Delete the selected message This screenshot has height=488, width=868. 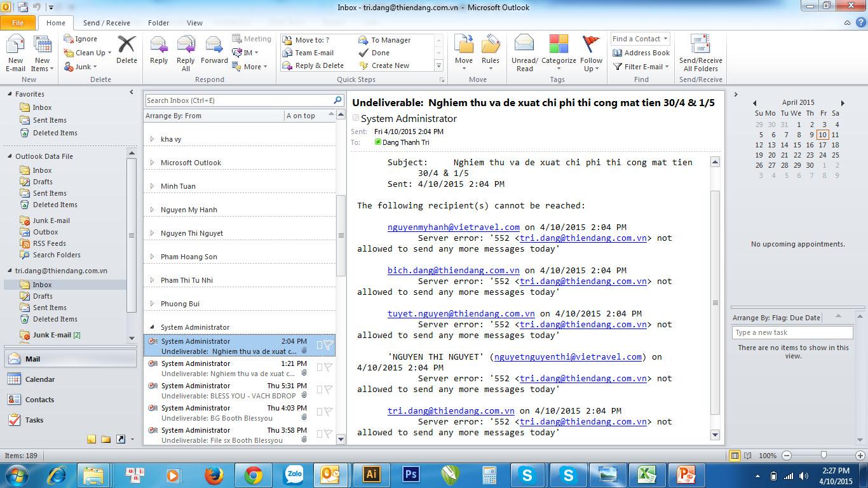(x=126, y=51)
